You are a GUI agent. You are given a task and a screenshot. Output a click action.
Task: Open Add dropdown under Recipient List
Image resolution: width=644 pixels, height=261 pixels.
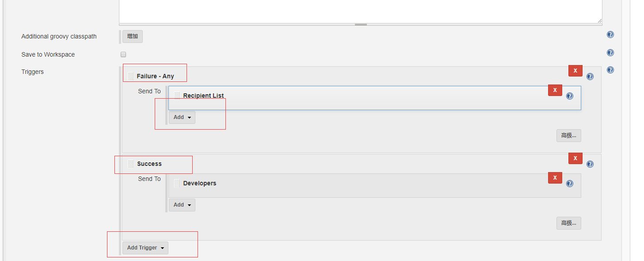click(182, 117)
